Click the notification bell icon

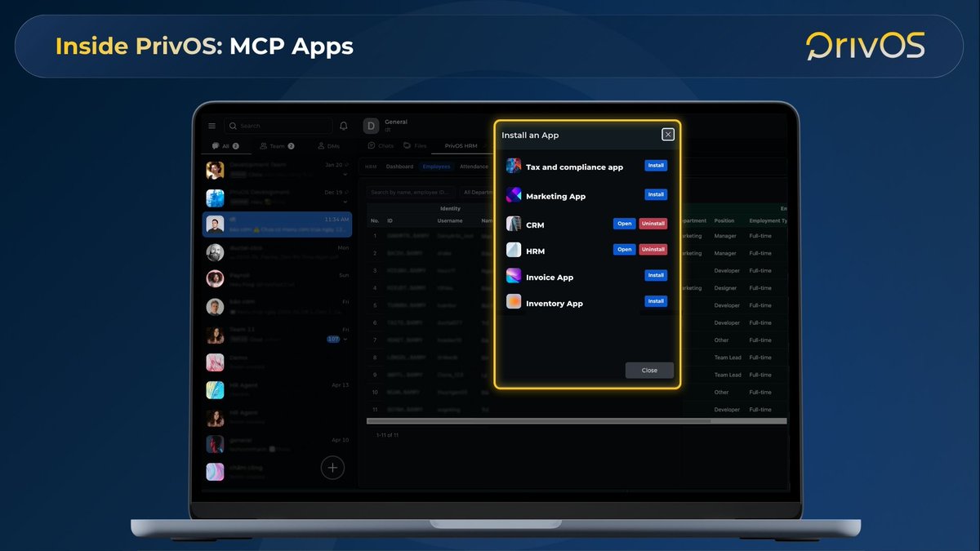pos(344,126)
